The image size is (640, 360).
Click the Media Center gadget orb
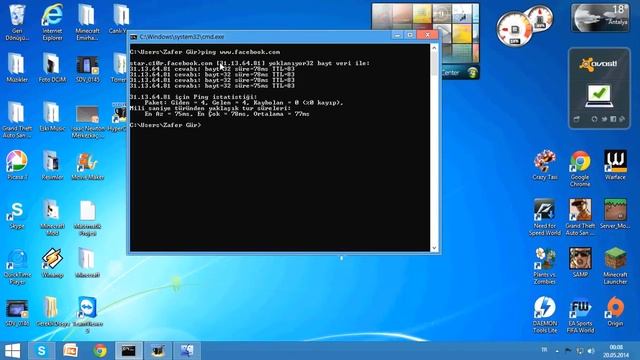(x=473, y=73)
